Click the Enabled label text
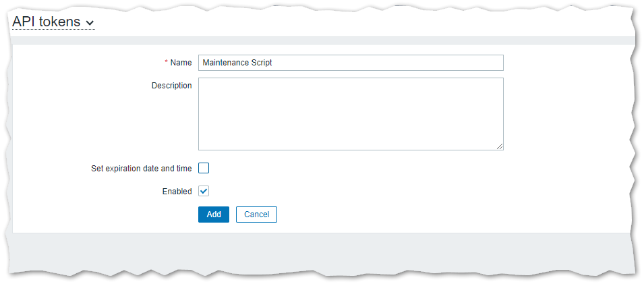 [177, 192]
